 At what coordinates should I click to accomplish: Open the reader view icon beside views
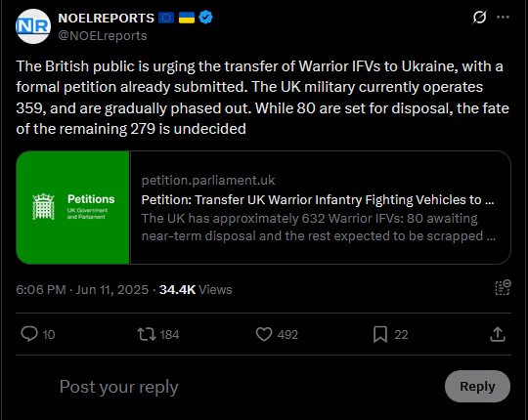point(503,288)
